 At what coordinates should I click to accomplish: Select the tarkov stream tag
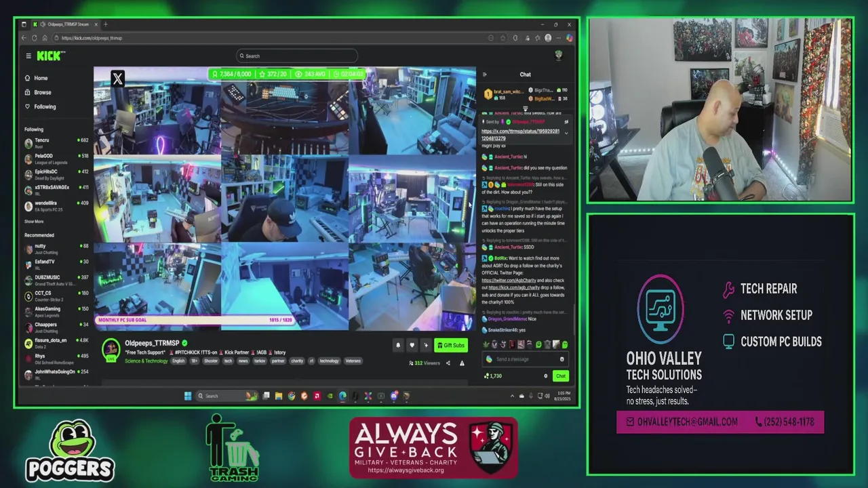tap(260, 361)
